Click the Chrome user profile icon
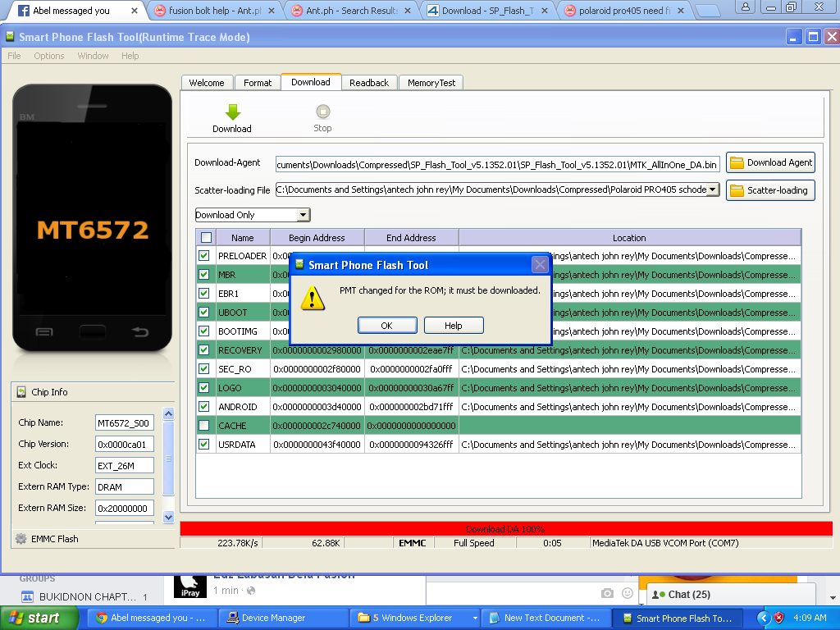Screen dimensions: 840x630 [745, 7]
